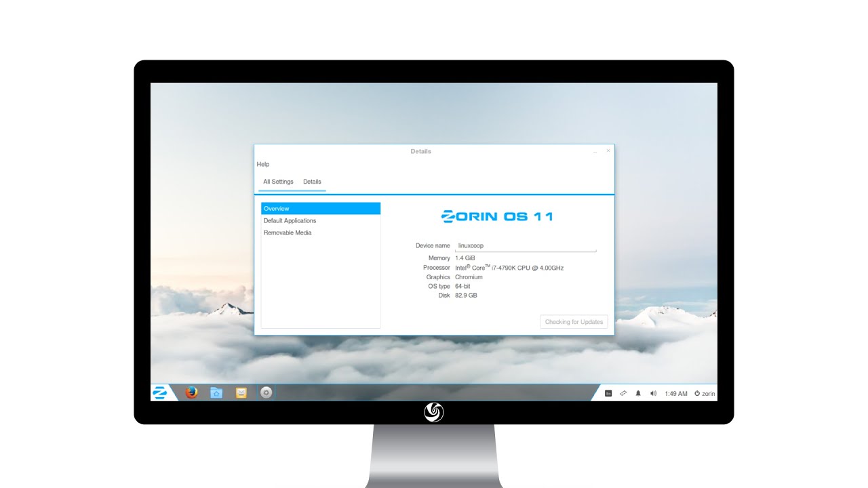Select the Details tab
868x488 pixels.
[312, 182]
